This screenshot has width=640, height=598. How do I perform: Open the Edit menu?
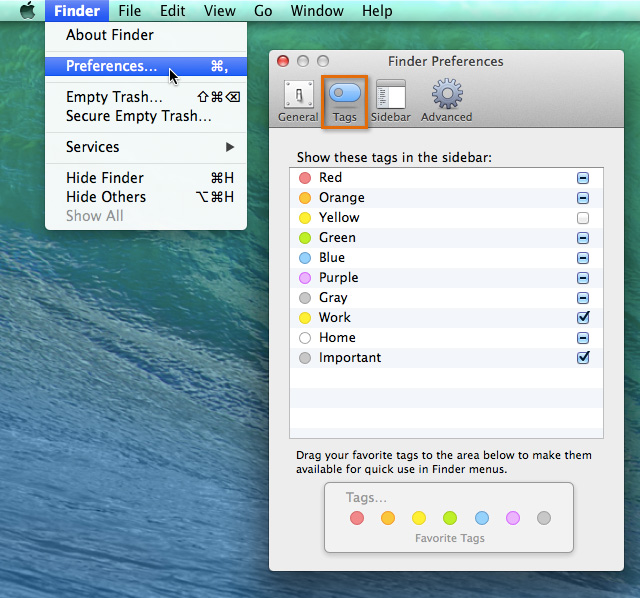pyautogui.click(x=172, y=11)
